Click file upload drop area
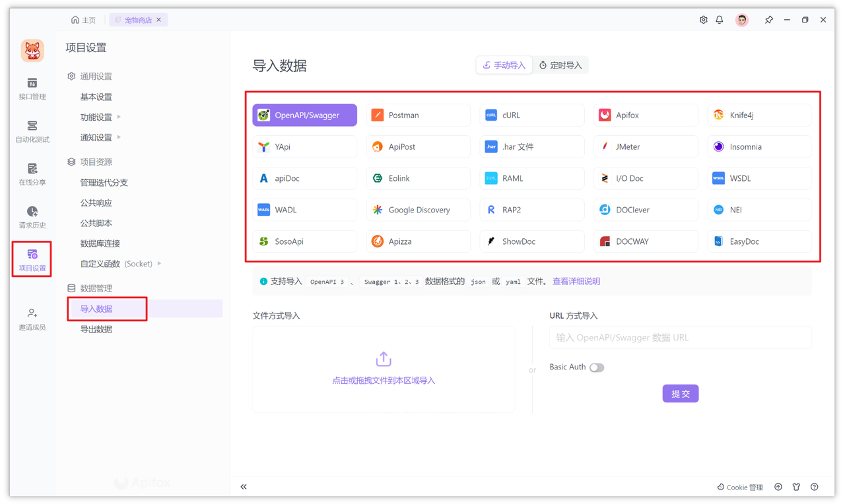The height and width of the screenshot is (504, 845). click(384, 369)
